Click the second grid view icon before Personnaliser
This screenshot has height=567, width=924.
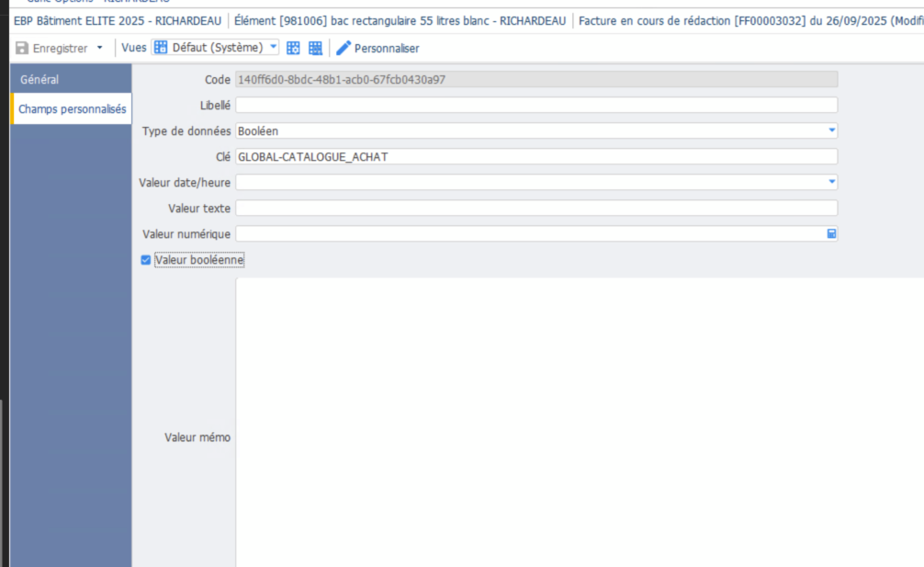[x=315, y=48]
